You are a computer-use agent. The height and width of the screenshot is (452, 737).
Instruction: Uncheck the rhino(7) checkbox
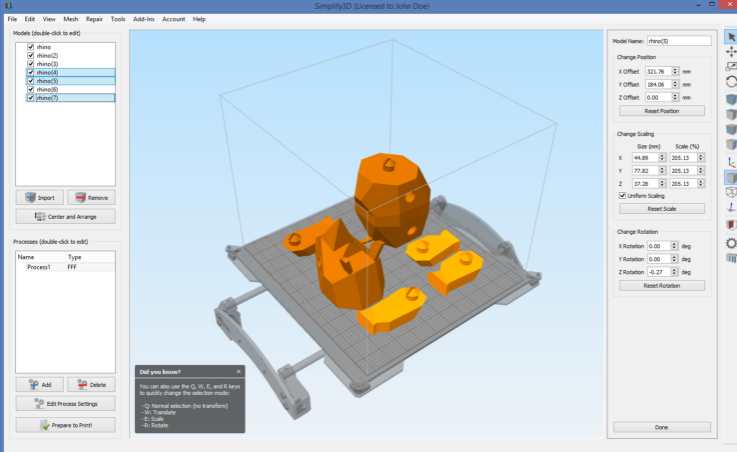click(31, 98)
